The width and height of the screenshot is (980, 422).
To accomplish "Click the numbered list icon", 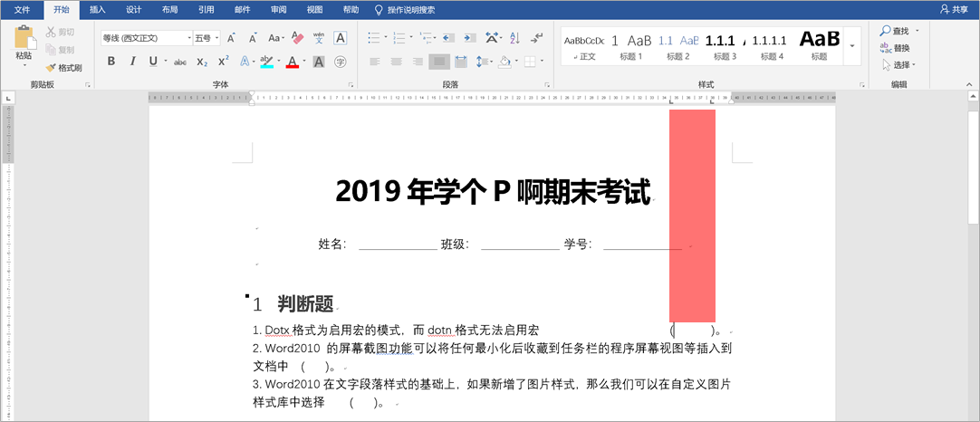I will point(400,38).
